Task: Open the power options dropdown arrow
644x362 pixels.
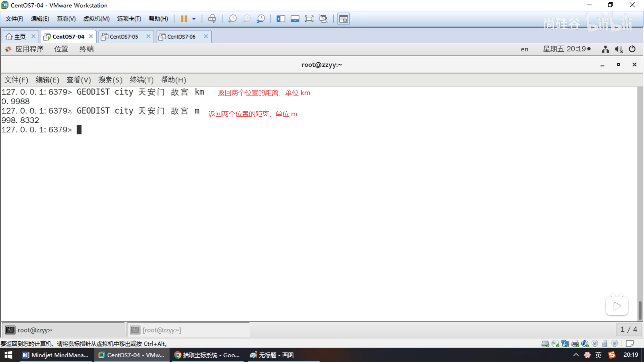Action: [194, 19]
